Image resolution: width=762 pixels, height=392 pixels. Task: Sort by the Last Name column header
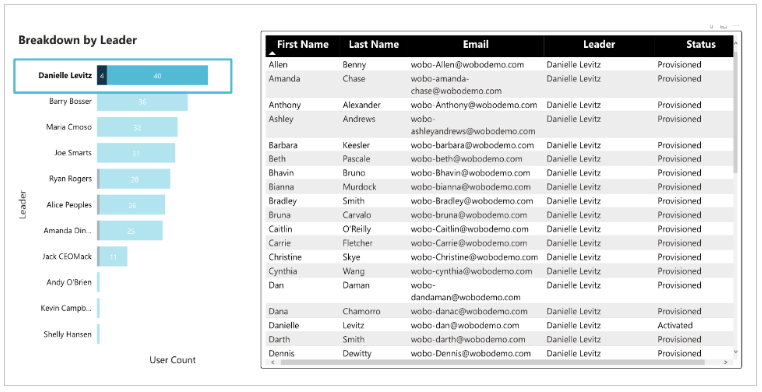tap(374, 44)
